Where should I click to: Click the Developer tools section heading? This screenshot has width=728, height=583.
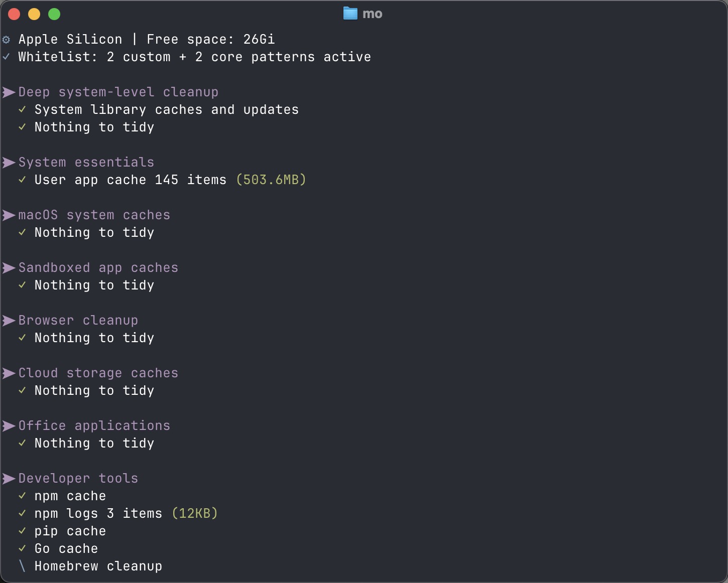pyautogui.click(x=78, y=479)
